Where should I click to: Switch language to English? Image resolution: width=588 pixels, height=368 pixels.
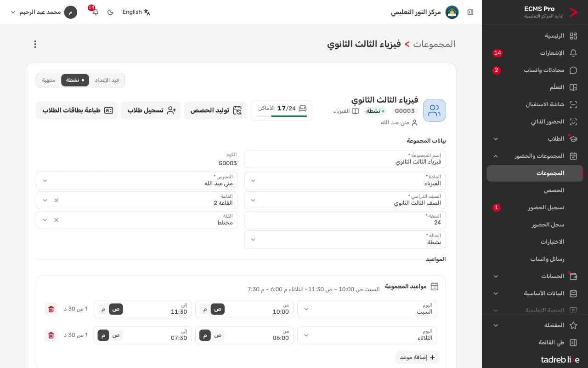[136, 12]
